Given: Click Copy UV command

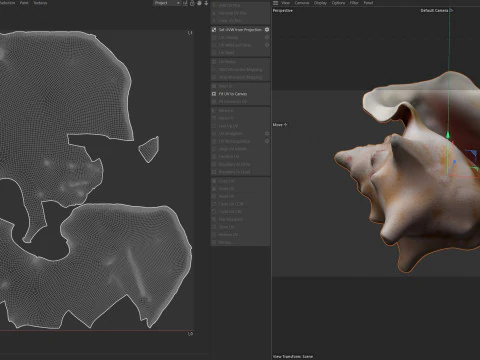Looking at the screenshot, I should [x=240, y=181].
